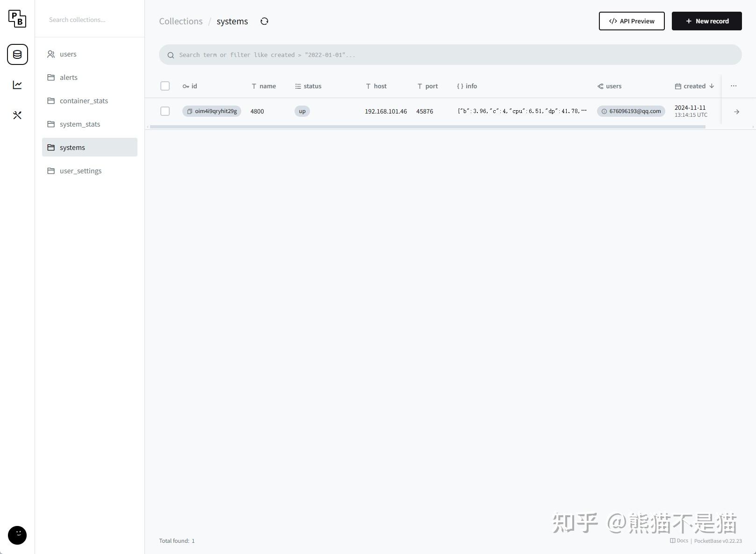Sort by the created column
Screen dimensions: 756x554
(x=694, y=86)
